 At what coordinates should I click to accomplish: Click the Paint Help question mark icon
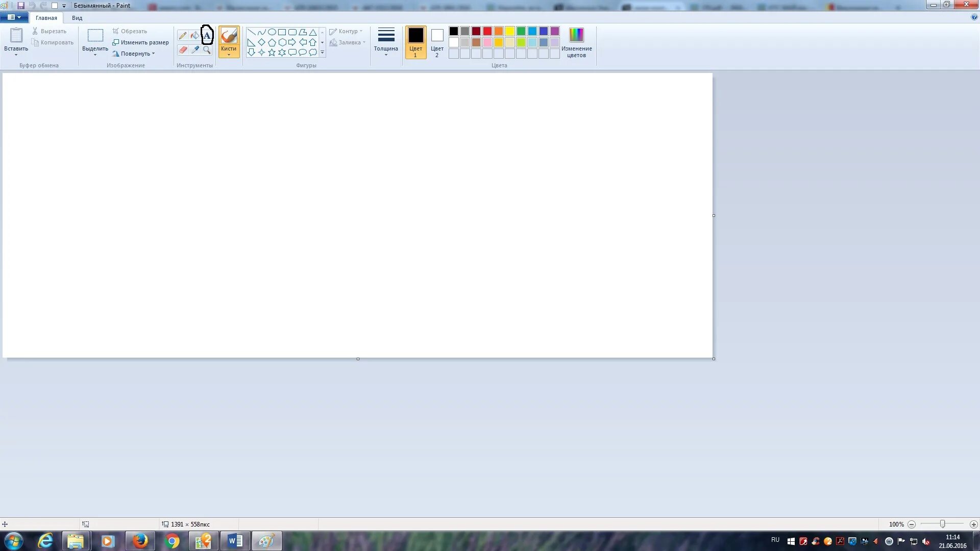(974, 17)
